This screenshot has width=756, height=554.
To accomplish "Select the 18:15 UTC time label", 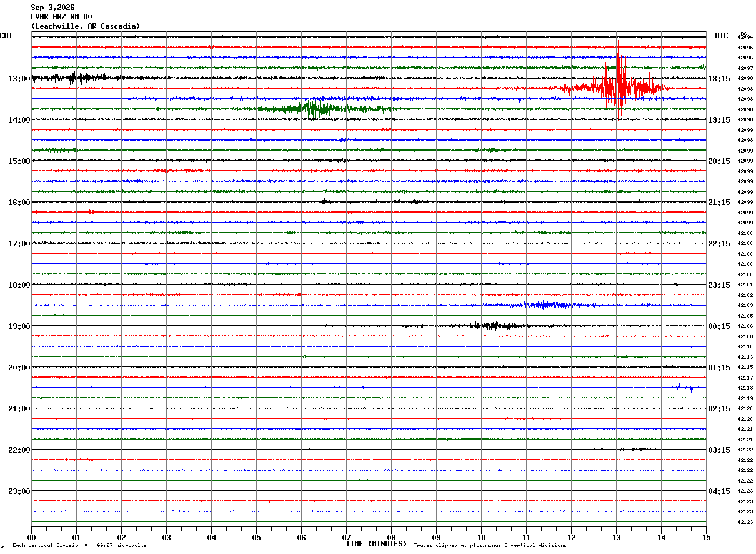I will click(x=719, y=78).
